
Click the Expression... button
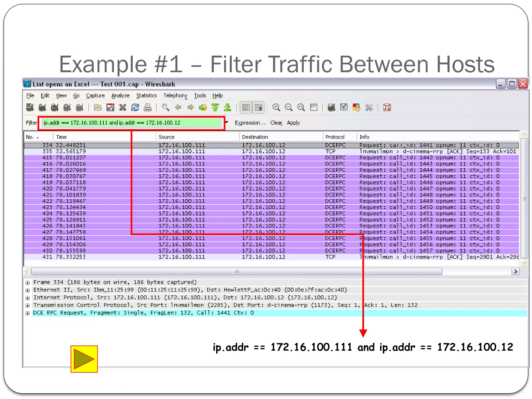[x=250, y=123]
